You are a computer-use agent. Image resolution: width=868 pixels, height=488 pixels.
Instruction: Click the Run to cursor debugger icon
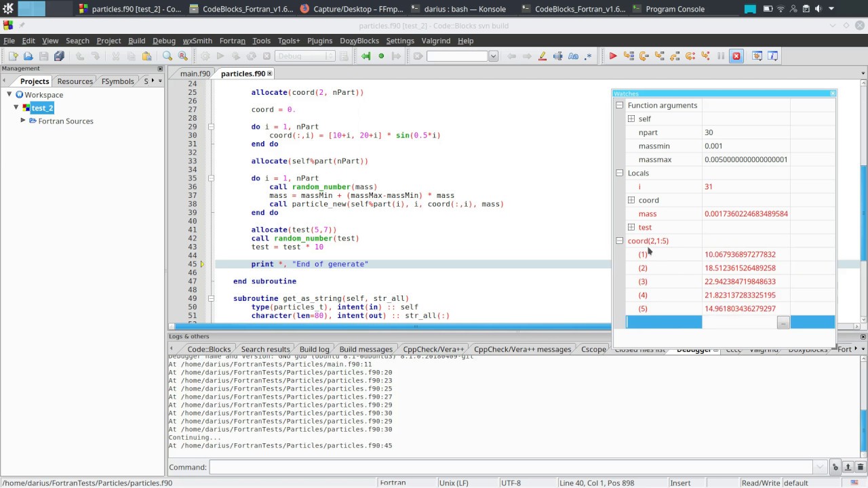tap(629, 56)
